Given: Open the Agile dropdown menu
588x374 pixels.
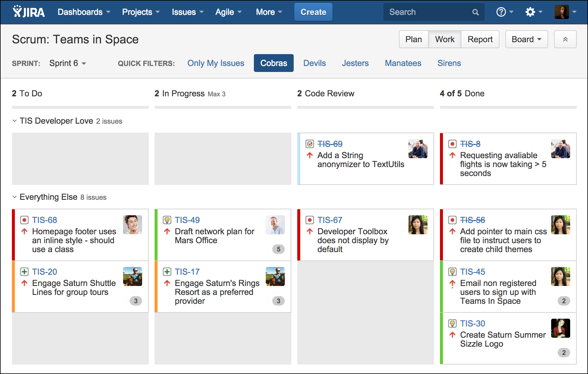Looking at the screenshot, I should [x=228, y=12].
